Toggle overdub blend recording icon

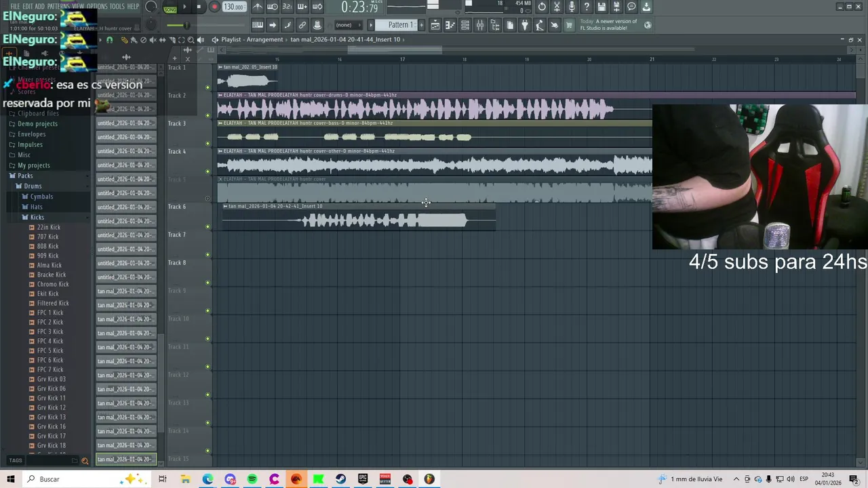tap(302, 7)
